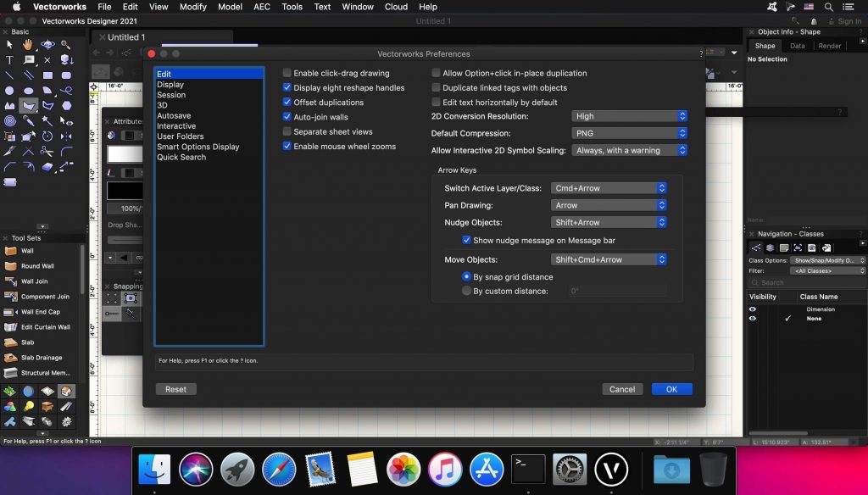This screenshot has height=495, width=868.
Task: Pick the Wall tool from Tool Sets
Action: tap(27, 250)
